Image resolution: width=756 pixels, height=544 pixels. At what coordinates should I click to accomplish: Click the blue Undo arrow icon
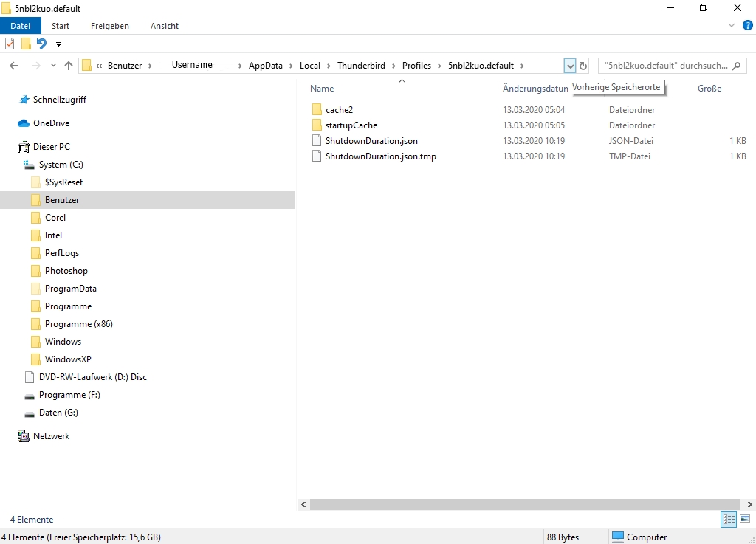[x=42, y=44]
